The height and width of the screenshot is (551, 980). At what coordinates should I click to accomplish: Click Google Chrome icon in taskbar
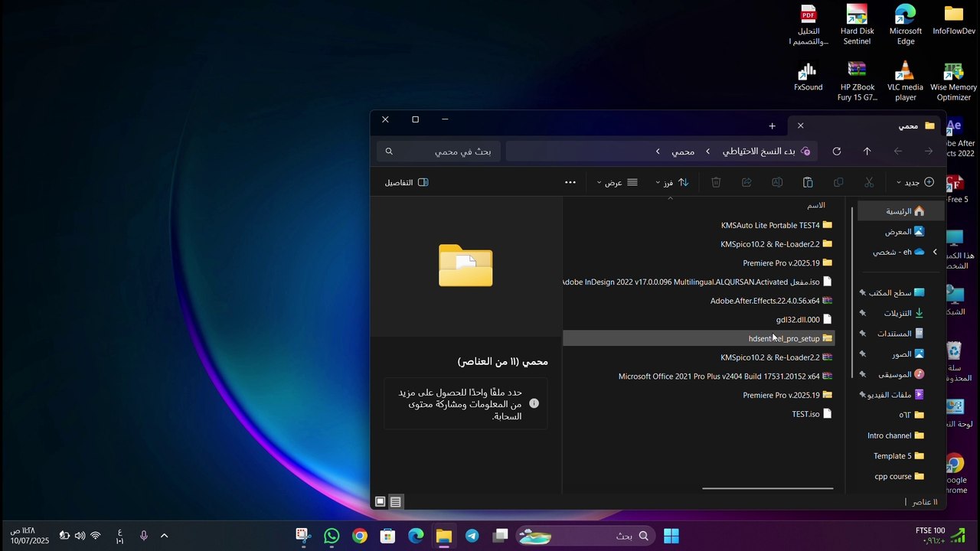click(x=360, y=536)
